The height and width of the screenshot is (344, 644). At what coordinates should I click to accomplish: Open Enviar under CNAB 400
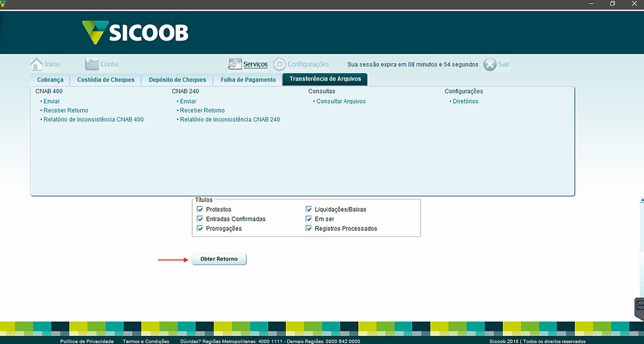pos(51,101)
